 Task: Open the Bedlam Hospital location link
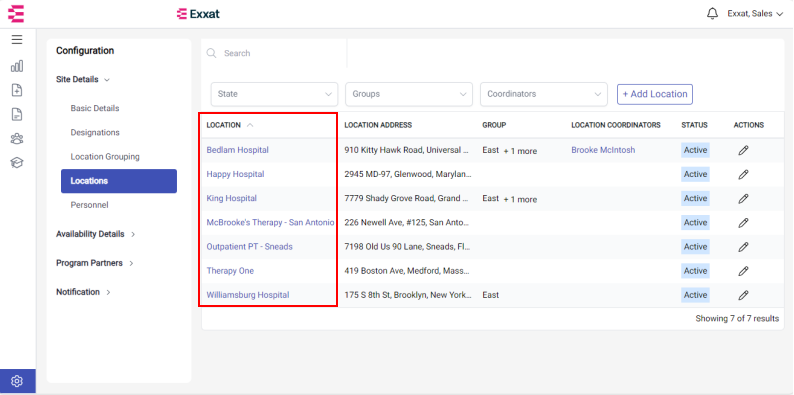coord(237,150)
